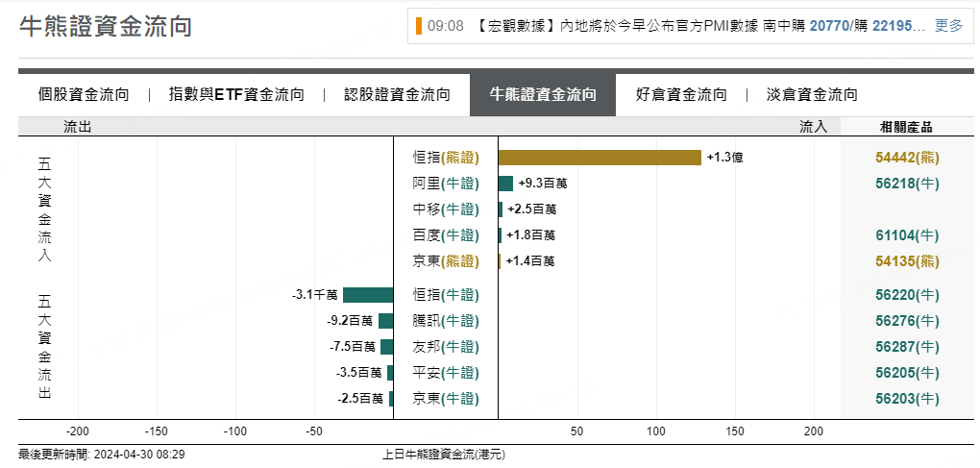Click the 友邦(牛證) outflow bar
Screen dimensions: 980x468
387,347
